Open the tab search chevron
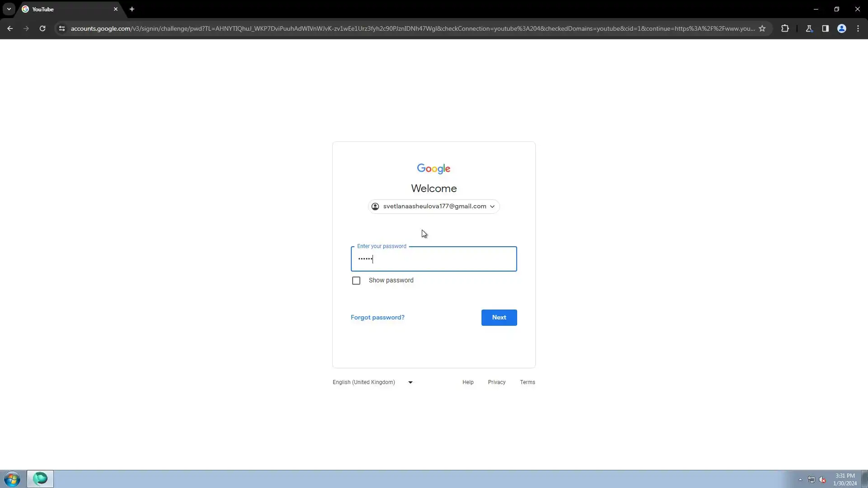 (x=9, y=9)
